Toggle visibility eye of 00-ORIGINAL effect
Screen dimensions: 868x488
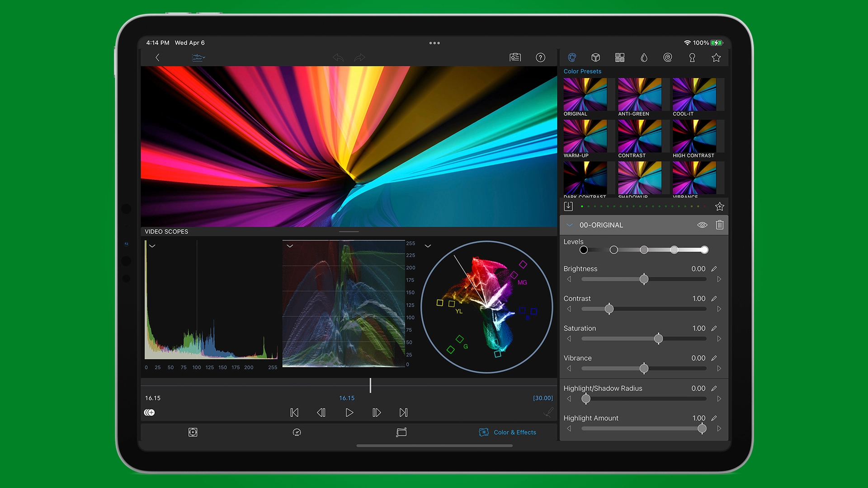[702, 225]
